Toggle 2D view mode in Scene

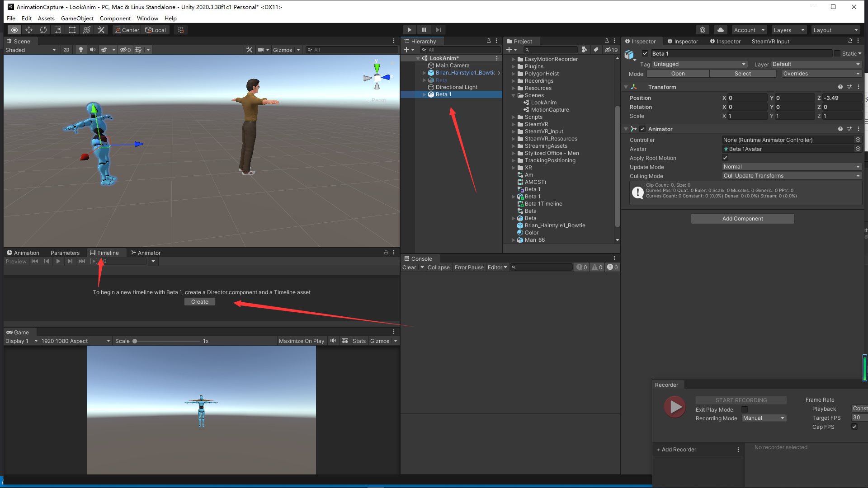coord(66,50)
